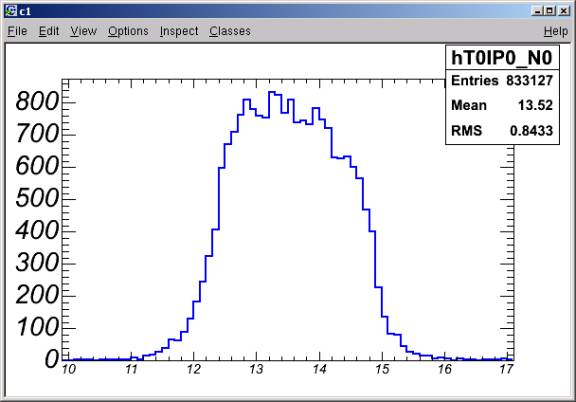Open the Classes menu
Screen dimensions: 576x402
(x=230, y=31)
